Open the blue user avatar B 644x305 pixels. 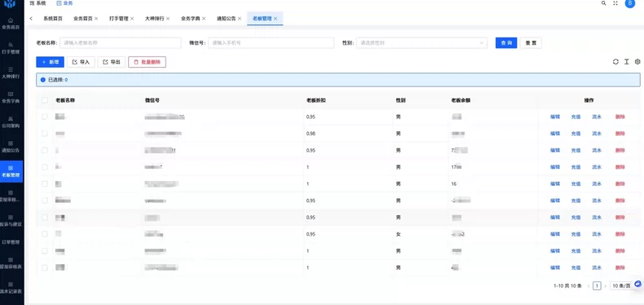[x=629, y=3]
